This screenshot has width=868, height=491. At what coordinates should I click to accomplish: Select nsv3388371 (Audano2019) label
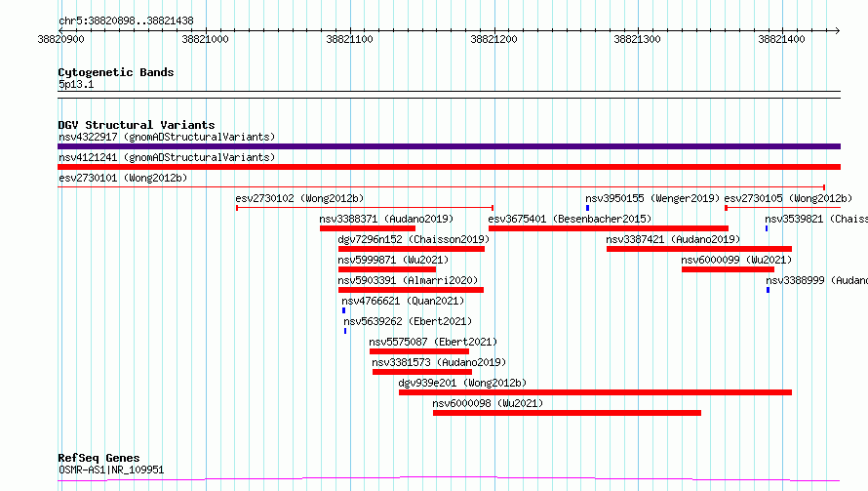pyautogui.click(x=386, y=219)
